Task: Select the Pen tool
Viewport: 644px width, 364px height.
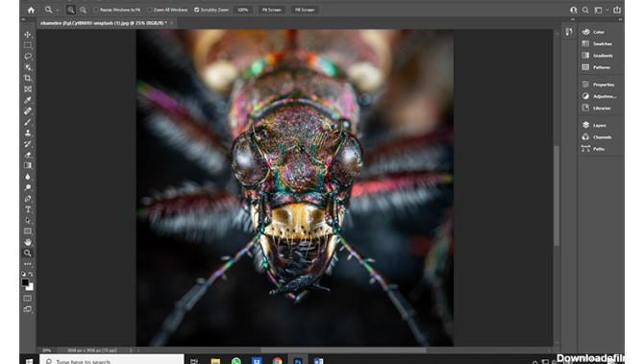Action: [x=28, y=199]
